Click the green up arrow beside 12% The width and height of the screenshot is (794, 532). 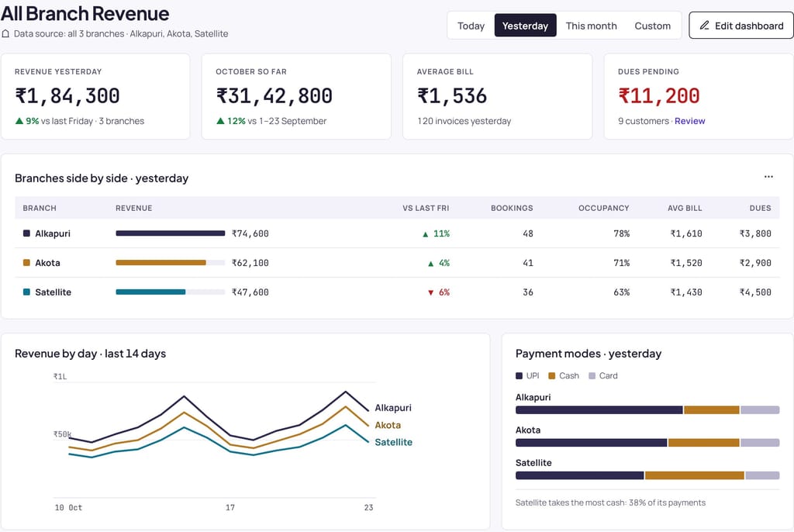(220, 121)
